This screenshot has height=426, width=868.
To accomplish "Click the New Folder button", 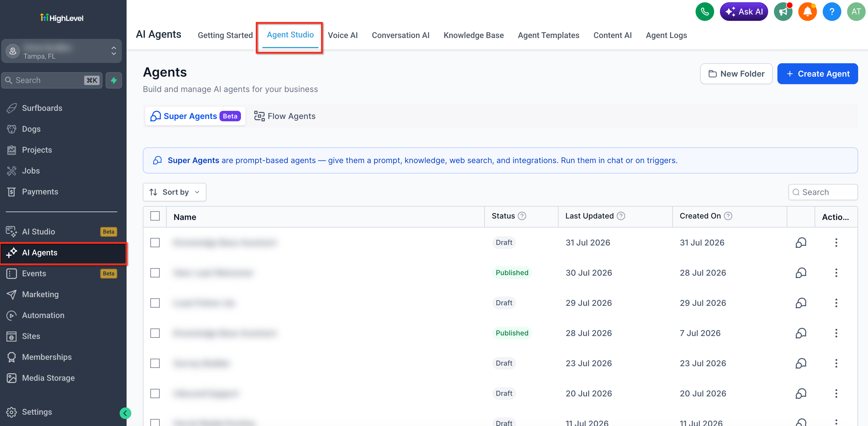I will coord(736,74).
